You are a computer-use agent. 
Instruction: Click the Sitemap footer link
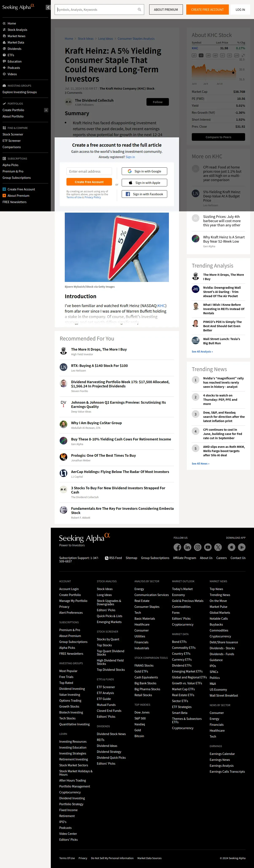coord(132,558)
